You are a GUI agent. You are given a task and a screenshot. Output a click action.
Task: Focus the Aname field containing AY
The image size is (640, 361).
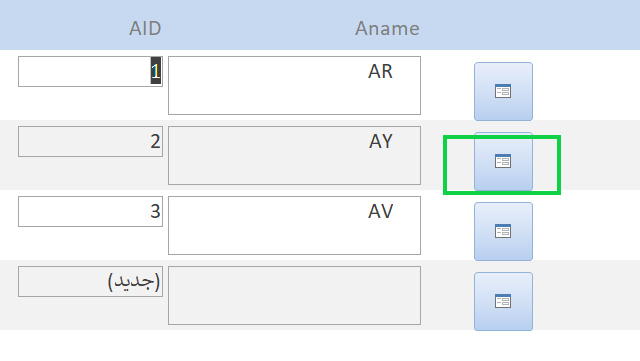click(x=294, y=155)
